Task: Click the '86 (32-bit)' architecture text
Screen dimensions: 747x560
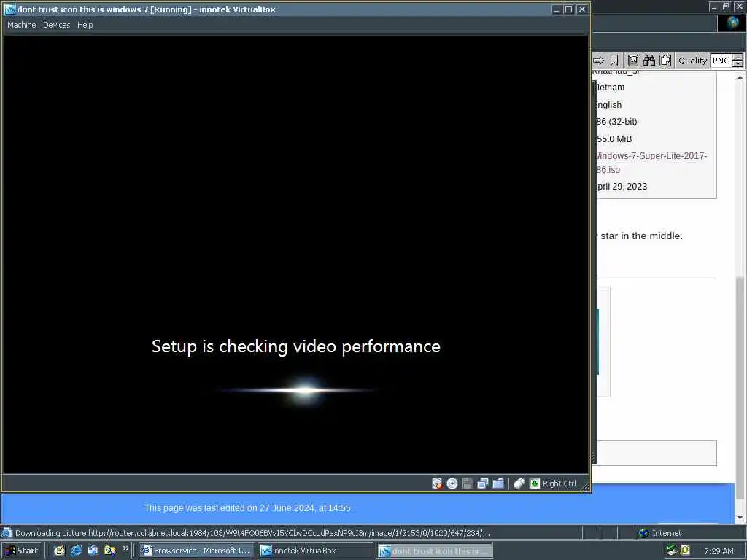Action: 616,122
